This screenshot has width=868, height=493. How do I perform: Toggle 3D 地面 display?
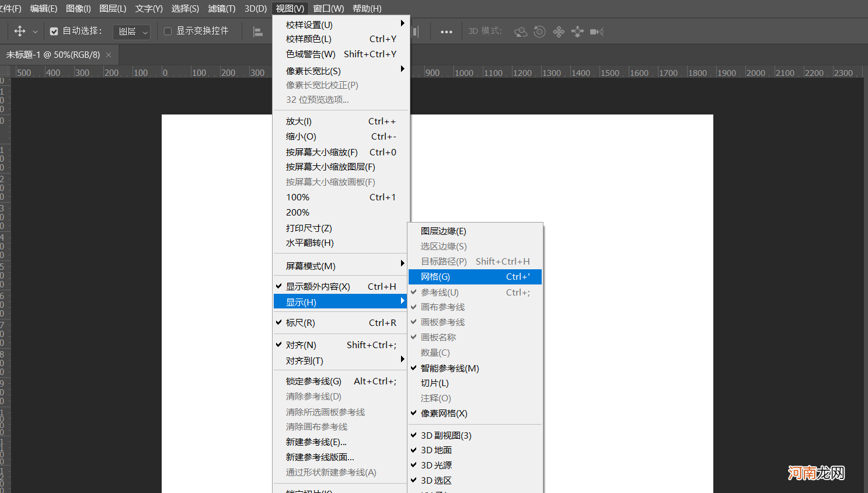click(x=475, y=450)
